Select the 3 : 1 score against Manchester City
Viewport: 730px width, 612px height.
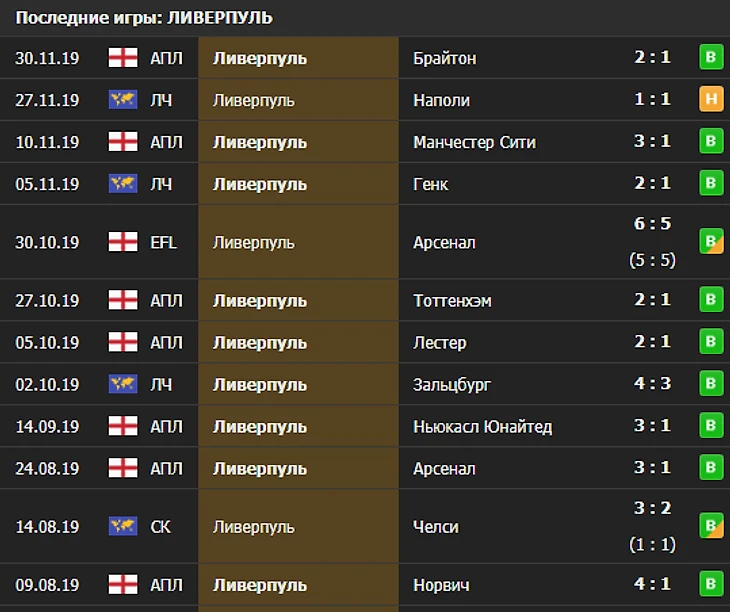652,141
